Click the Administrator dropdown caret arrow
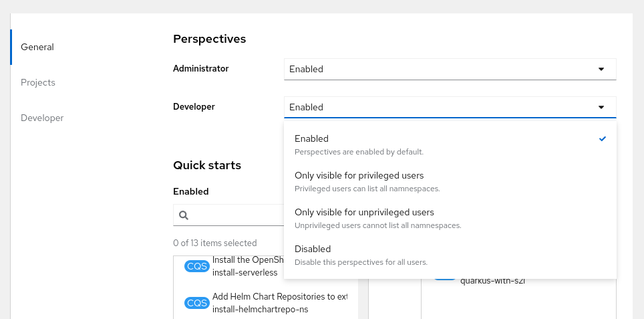Viewport: 644px width, 319px height. point(601,69)
